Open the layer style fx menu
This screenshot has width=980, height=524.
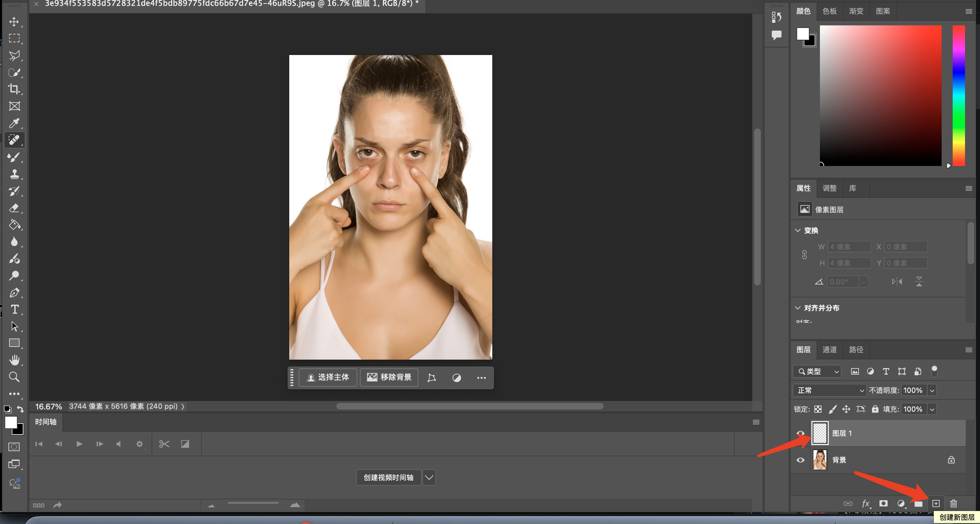[866, 503]
